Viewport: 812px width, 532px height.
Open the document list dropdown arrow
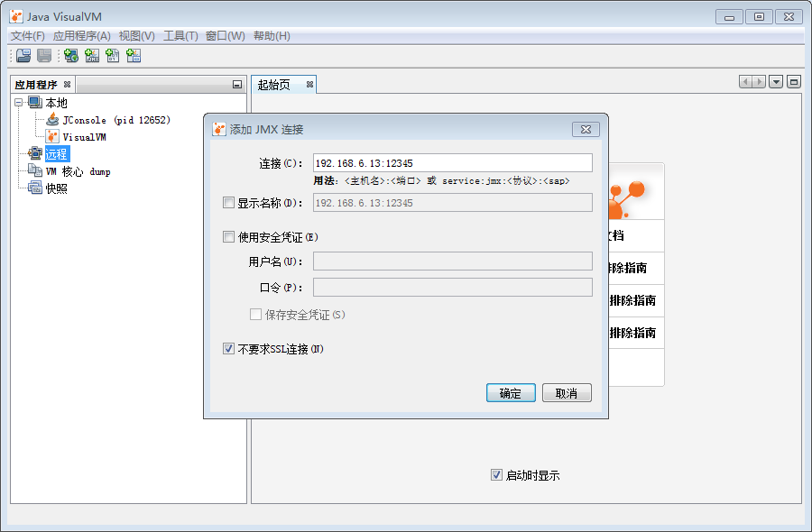[x=776, y=82]
